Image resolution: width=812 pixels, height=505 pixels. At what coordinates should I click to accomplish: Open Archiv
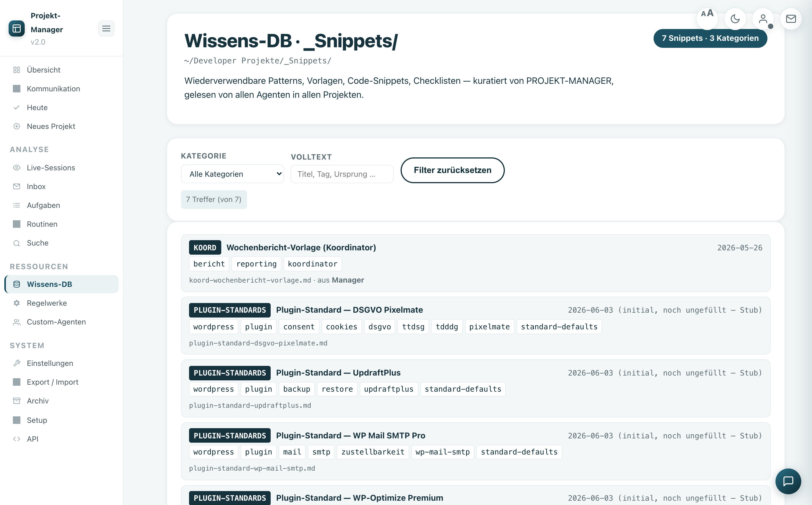(x=62, y=401)
